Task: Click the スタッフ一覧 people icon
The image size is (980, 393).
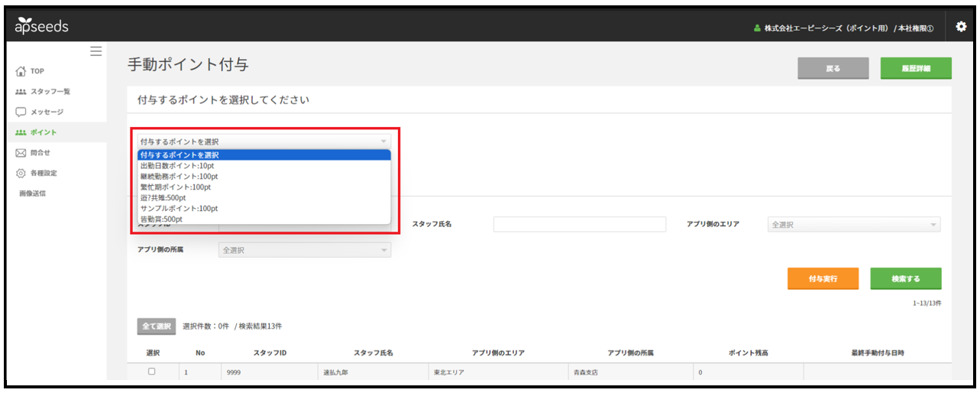Action: click(x=21, y=92)
